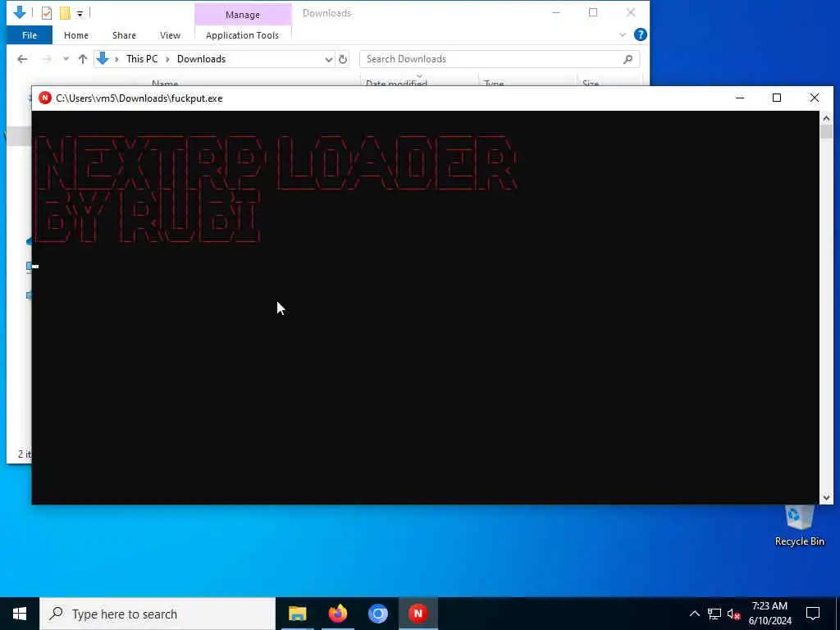Screen dimensions: 840x630
Task: Click console scrollbar up arrow
Action: pos(826,118)
